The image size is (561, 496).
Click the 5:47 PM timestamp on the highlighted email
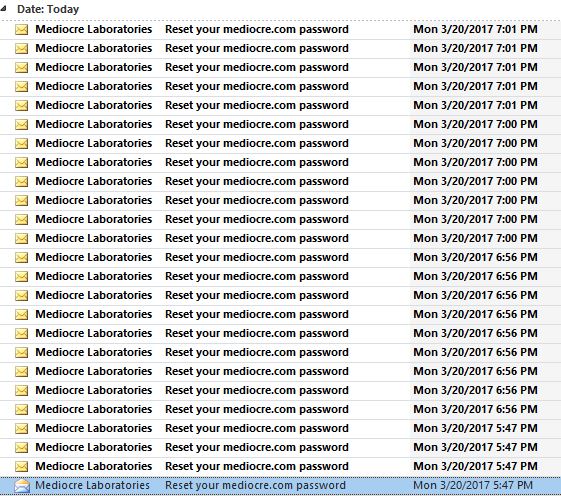[x=473, y=485]
